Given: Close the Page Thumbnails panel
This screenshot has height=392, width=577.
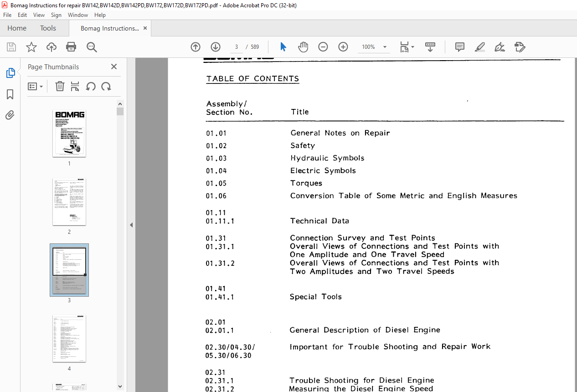Looking at the screenshot, I should pos(114,67).
